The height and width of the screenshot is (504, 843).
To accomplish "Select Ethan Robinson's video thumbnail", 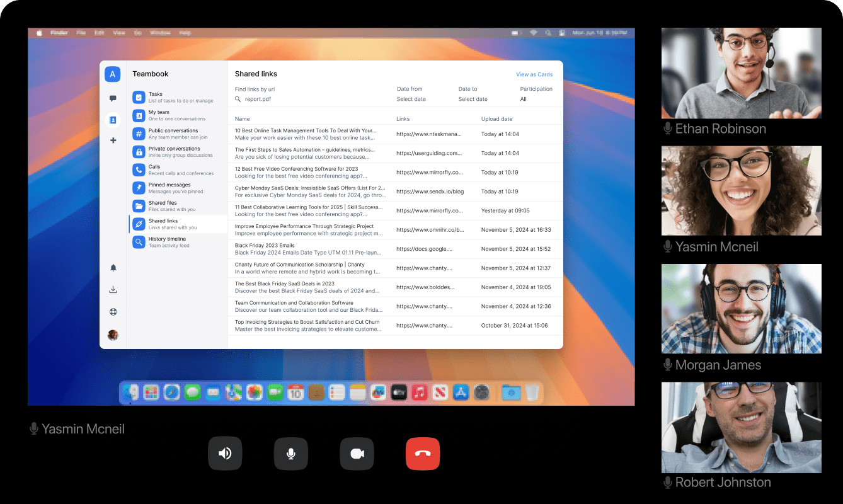I will click(741, 73).
